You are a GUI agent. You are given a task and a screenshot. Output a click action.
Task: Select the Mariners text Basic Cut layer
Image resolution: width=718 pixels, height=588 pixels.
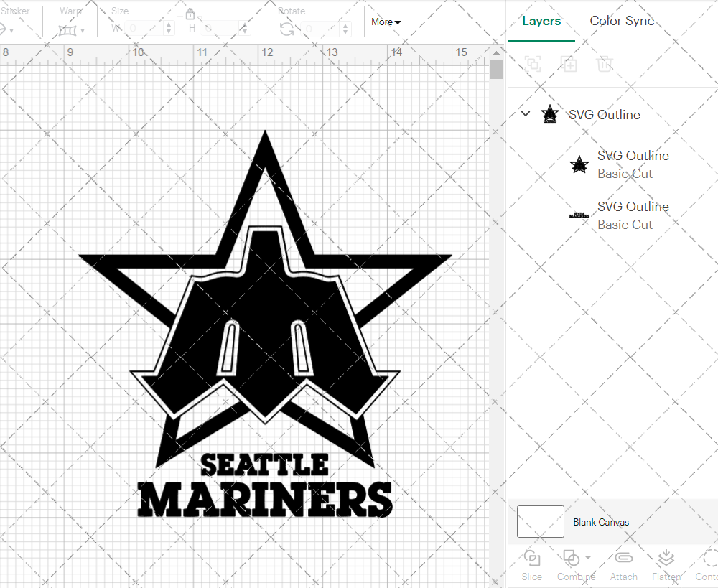click(x=633, y=215)
